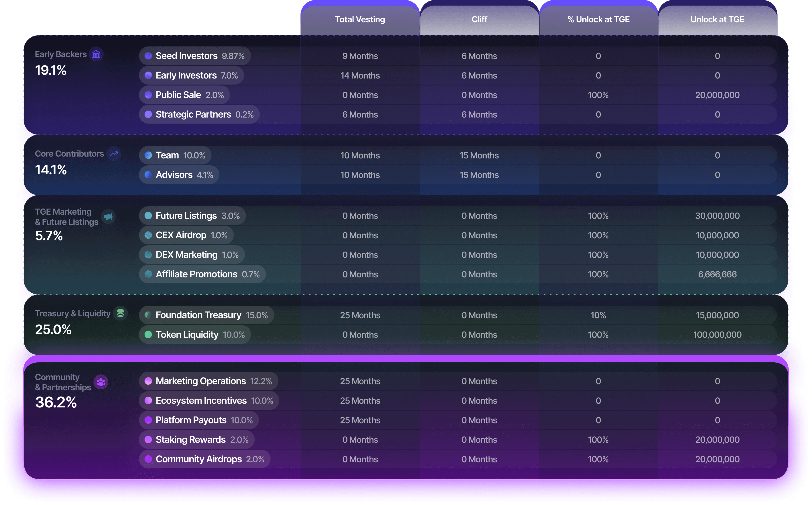Click the 36.2% Community allocation figure
Viewport: 812px width, 505px height.
click(x=56, y=402)
